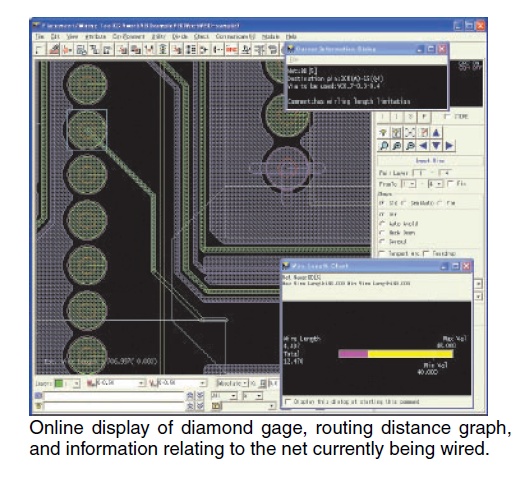Expand the wire width dropdown in bottom bar
The image size is (519, 481).
coord(141,383)
